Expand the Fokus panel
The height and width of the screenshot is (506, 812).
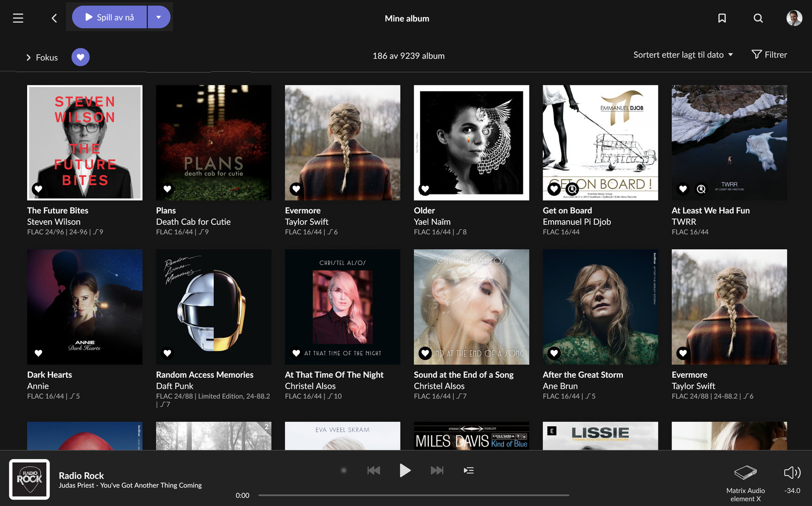tap(42, 58)
